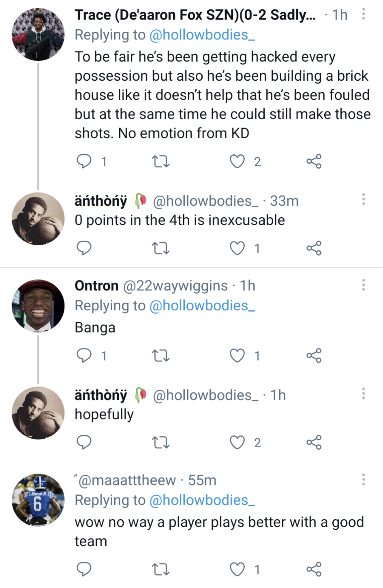Retweet Trace's tweet about getting hacked
The image size is (383, 588).
160,161
